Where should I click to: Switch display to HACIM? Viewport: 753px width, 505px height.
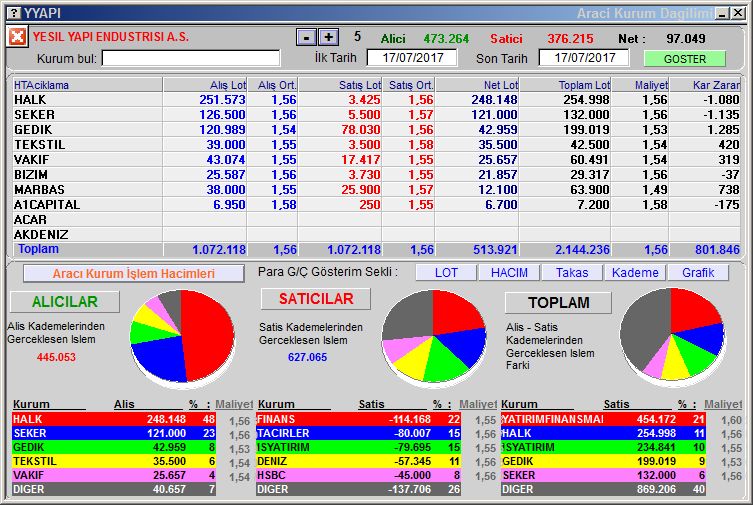509,273
